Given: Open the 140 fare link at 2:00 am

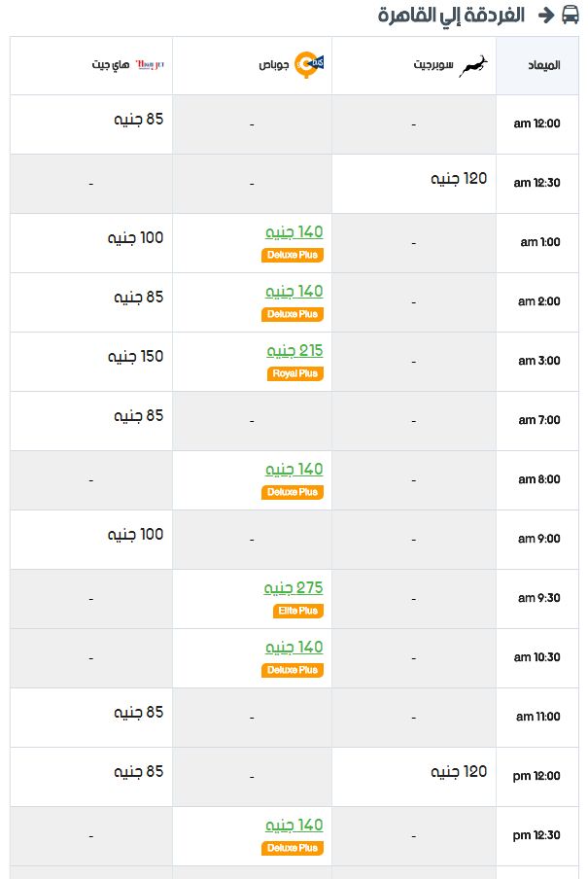Looking at the screenshot, I should (294, 292).
